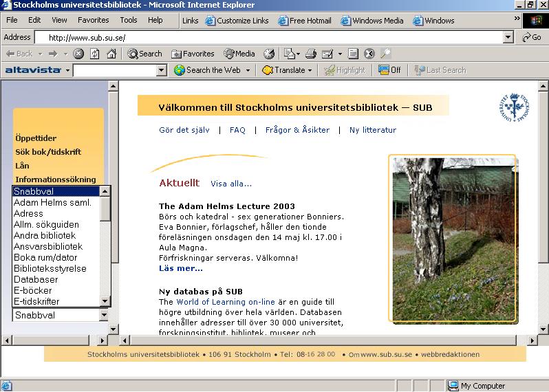The height and width of the screenshot is (392, 549).
Task: Open the Windows link shortcut
Action: [433, 21]
